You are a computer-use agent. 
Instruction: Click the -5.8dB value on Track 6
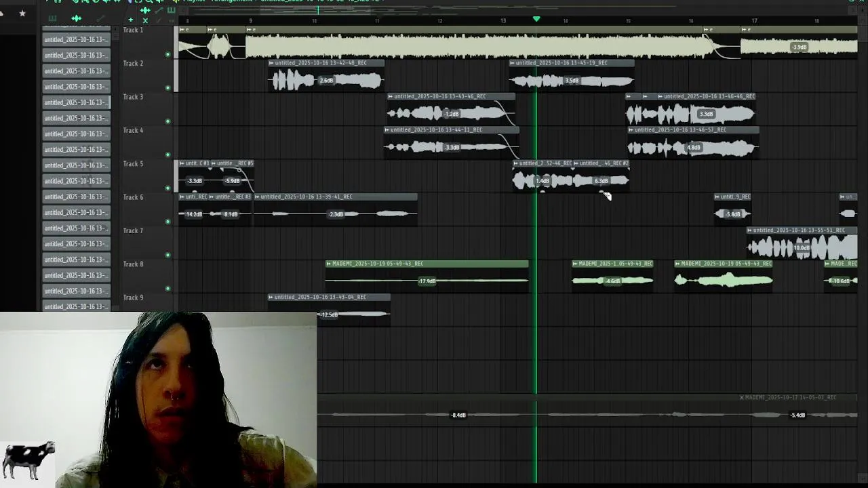tap(733, 214)
